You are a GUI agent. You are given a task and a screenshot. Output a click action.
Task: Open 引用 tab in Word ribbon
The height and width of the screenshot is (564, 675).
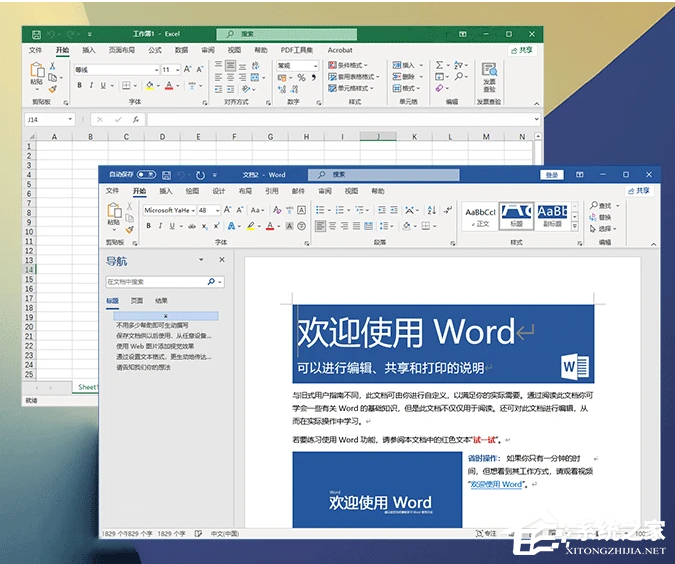pyautogui.click(x=272, y=191)
